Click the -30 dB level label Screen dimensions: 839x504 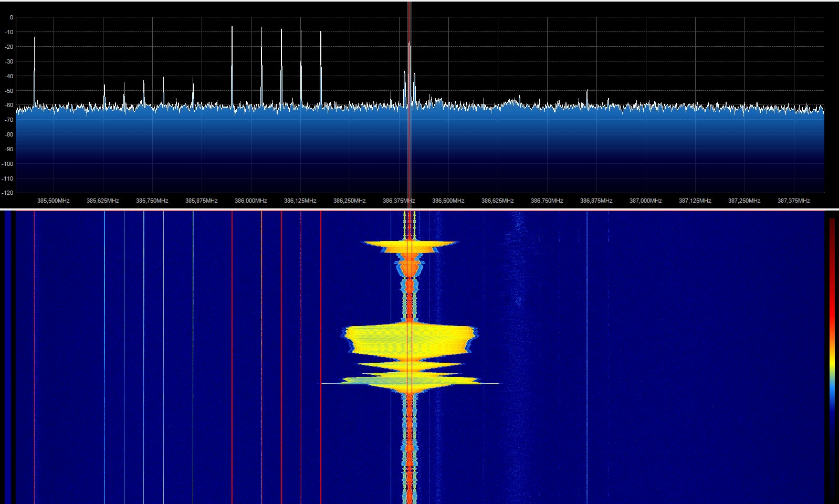click(x=9, y=61)
